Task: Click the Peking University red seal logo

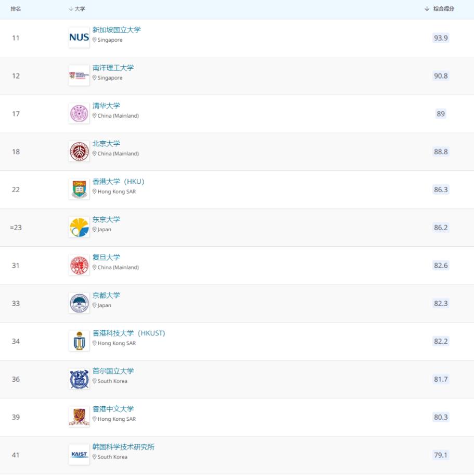Action: click(x=79, y=151)
